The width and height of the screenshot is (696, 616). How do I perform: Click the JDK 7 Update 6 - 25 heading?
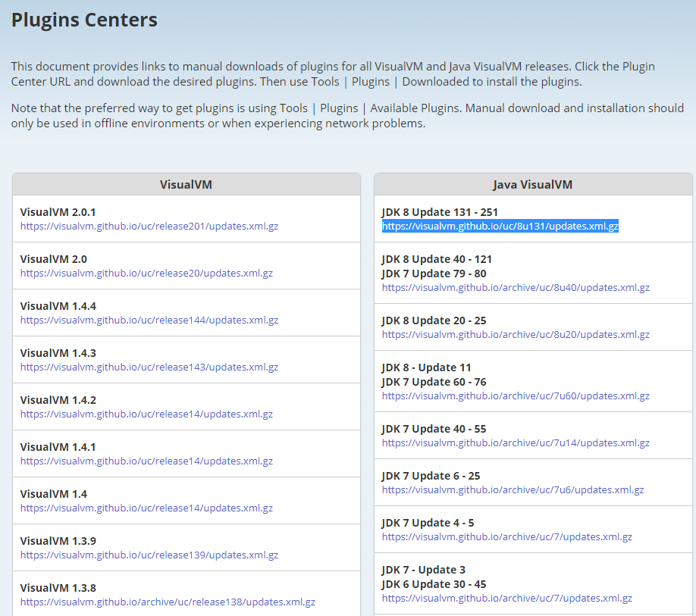click(x=431, y=477)
